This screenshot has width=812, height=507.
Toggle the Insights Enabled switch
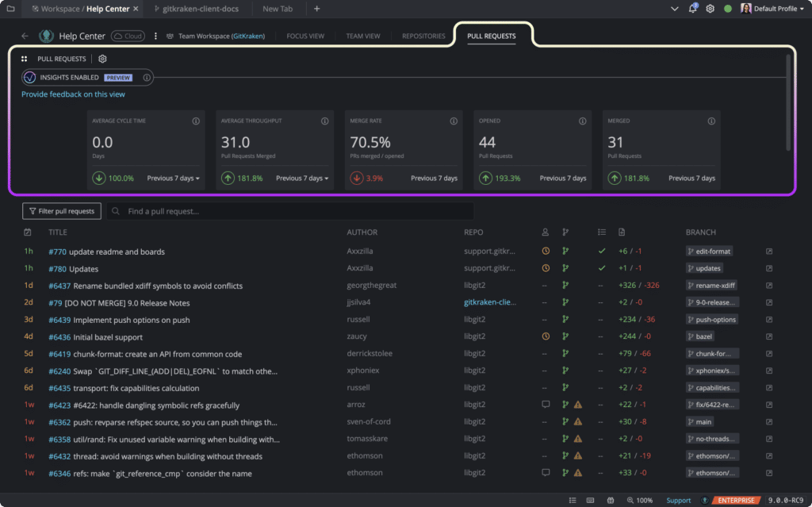[29, 77]
